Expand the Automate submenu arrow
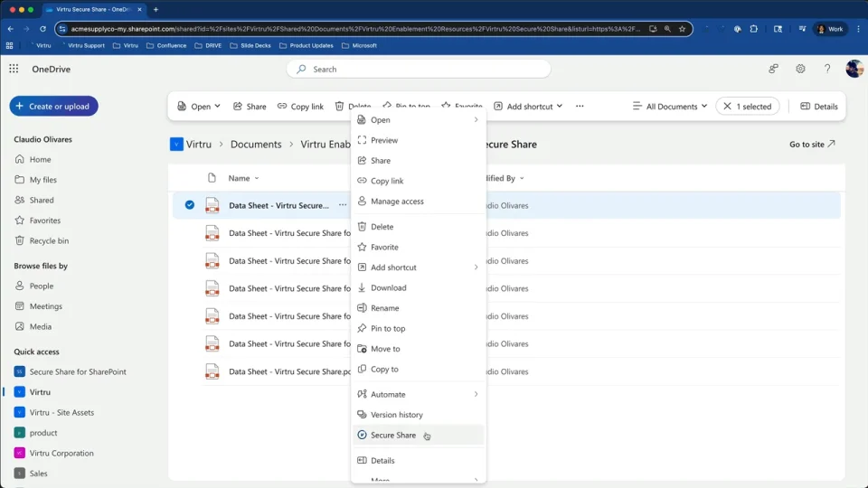 pos(476,394)
